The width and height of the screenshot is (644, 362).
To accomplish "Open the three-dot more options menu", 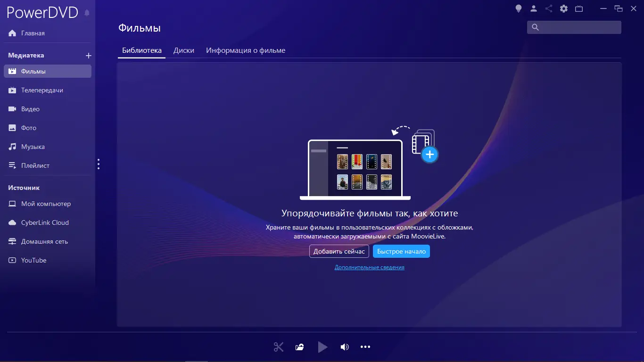I will point(365,347).
